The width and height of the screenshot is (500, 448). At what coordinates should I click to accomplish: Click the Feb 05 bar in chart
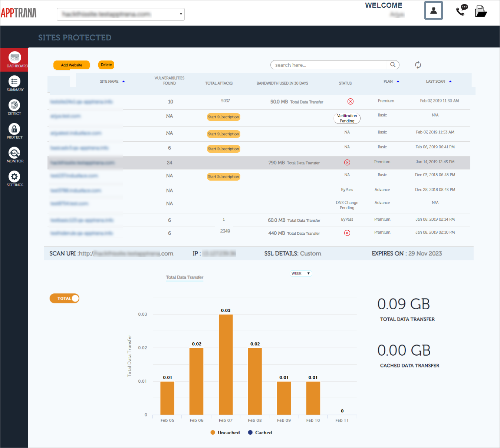tap(167, 398)
